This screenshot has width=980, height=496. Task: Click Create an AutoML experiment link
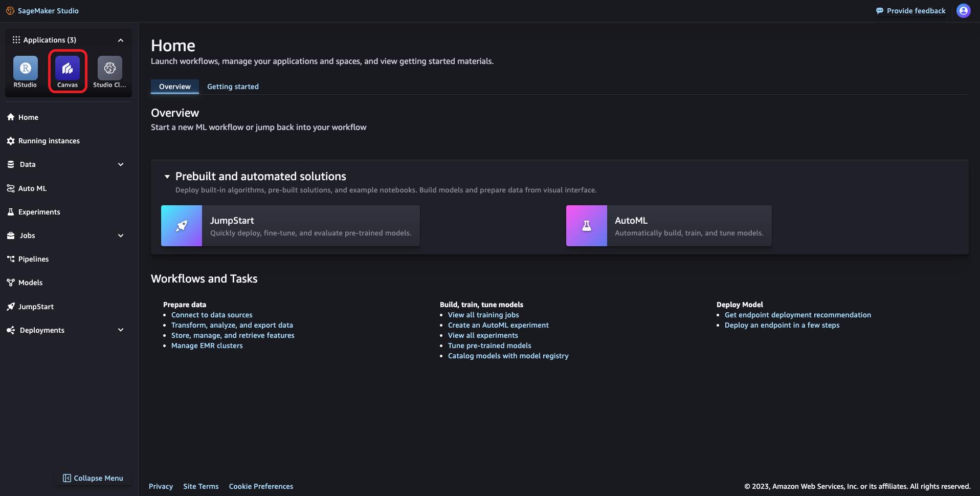pos(498,325)
